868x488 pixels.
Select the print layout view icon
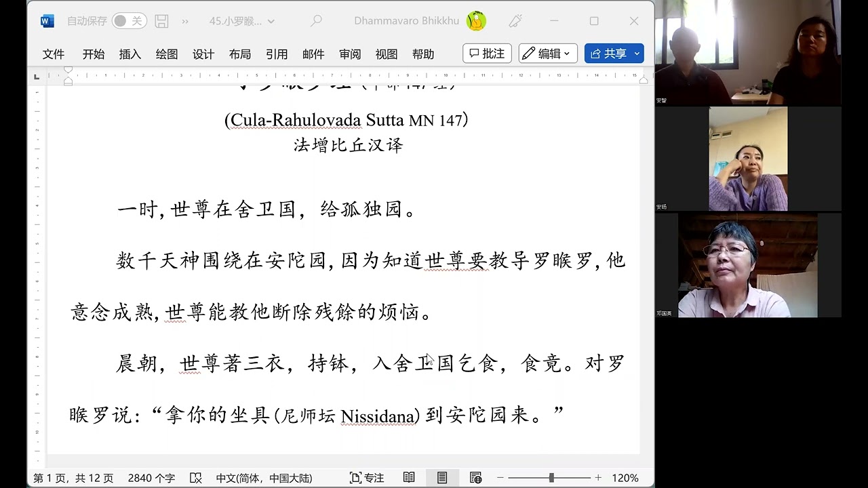(442, 478)
